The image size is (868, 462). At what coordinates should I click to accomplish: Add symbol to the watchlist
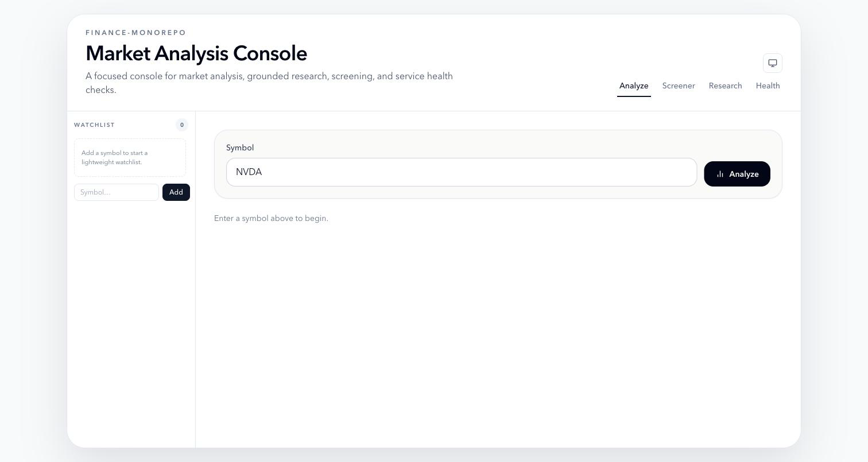click(x=176, y=192)
